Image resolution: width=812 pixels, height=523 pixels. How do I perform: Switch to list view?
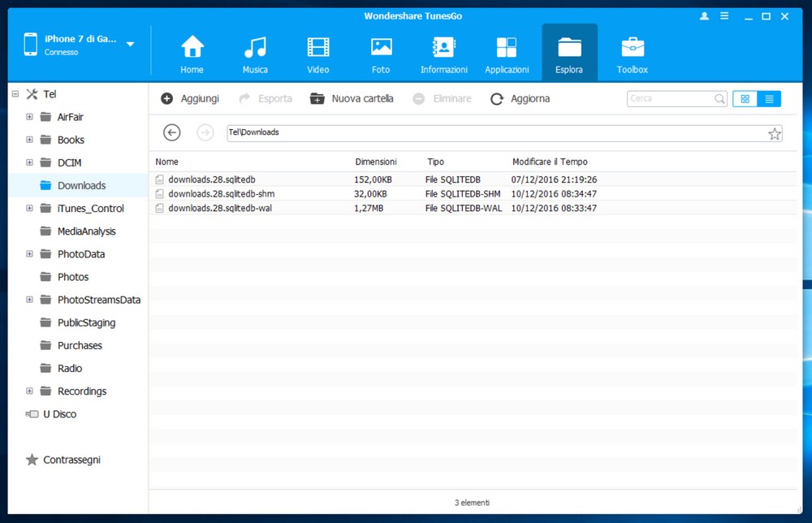click(769, 98)
